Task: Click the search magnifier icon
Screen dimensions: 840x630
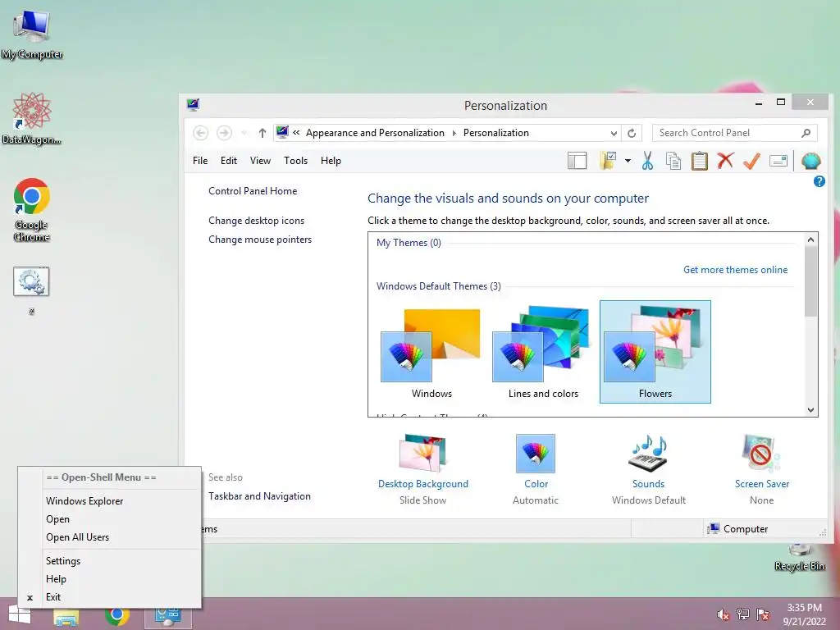Action: point(806,133)
